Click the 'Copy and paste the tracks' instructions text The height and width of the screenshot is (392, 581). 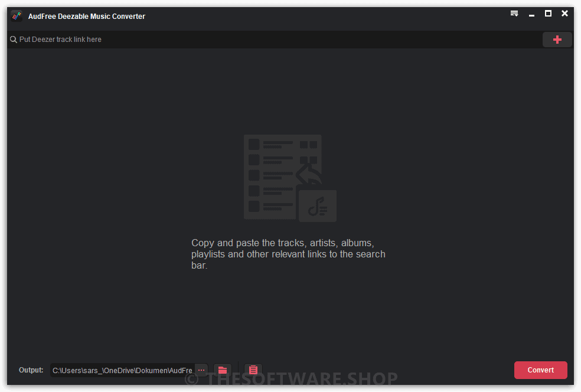coord(288,254)
